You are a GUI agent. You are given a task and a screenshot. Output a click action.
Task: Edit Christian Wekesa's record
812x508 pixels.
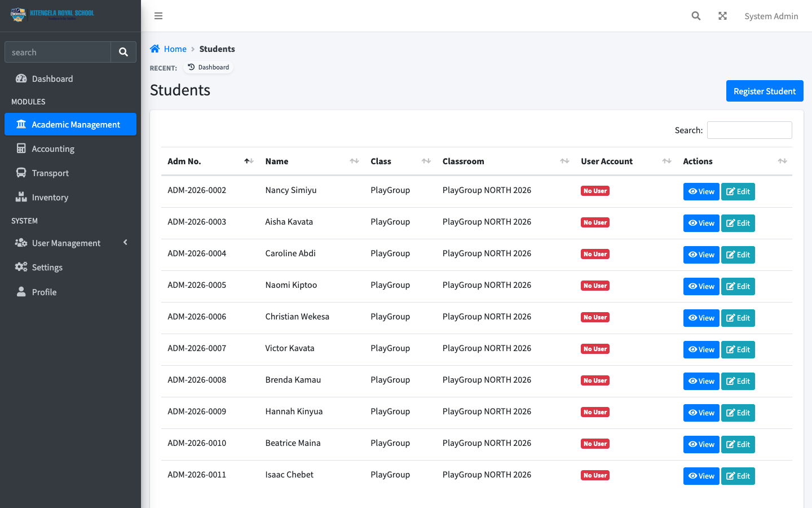738,318
